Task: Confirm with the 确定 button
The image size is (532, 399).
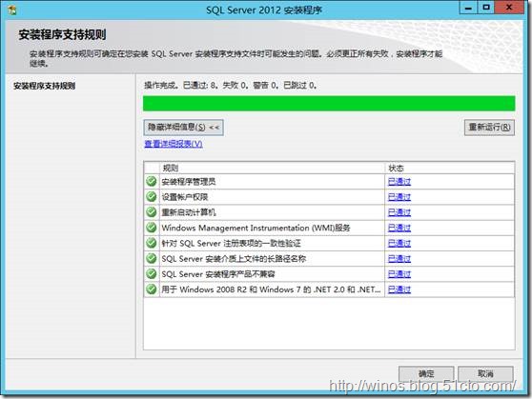Action: 426,373
